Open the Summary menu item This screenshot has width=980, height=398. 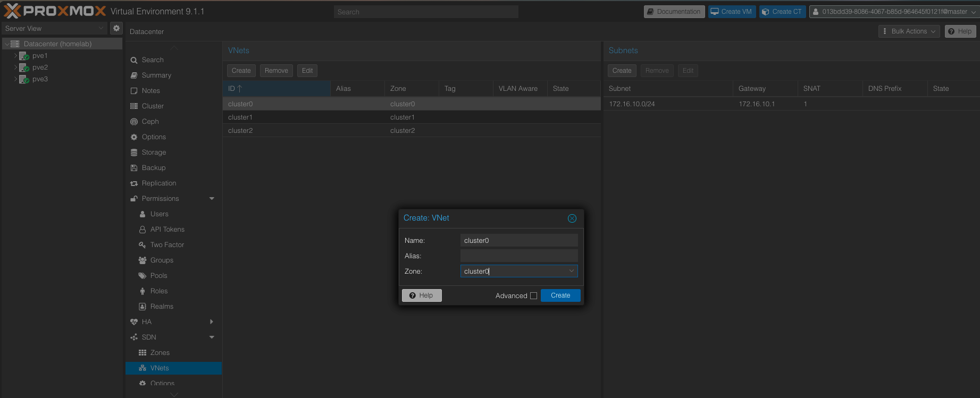(173, 75)
